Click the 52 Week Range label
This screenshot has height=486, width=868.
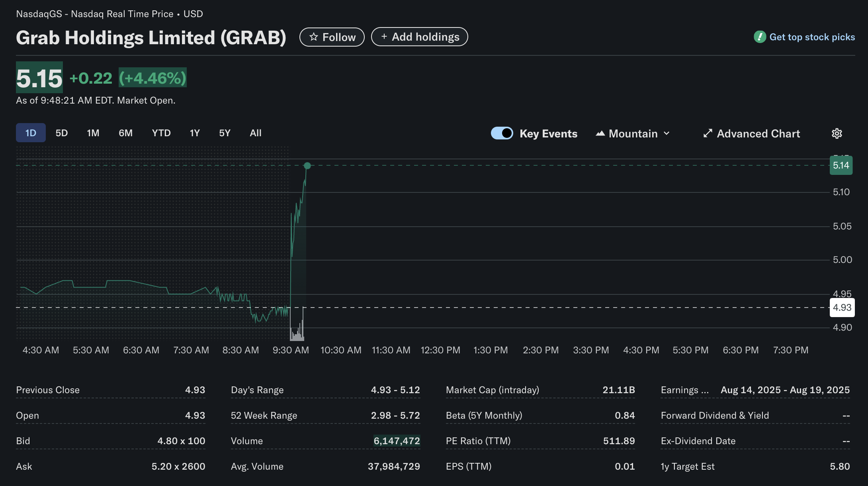[x=264, y=415]
